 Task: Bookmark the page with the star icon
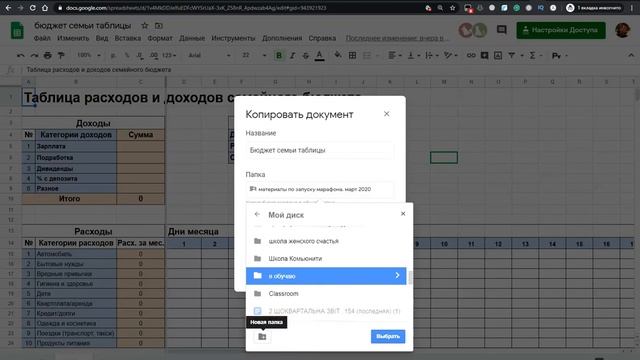pyautogui.click(x=452, y=8)
